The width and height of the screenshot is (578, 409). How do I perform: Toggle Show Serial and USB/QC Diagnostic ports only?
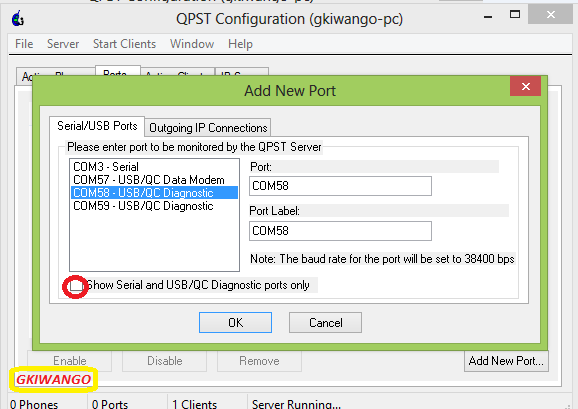click(76, 286)
